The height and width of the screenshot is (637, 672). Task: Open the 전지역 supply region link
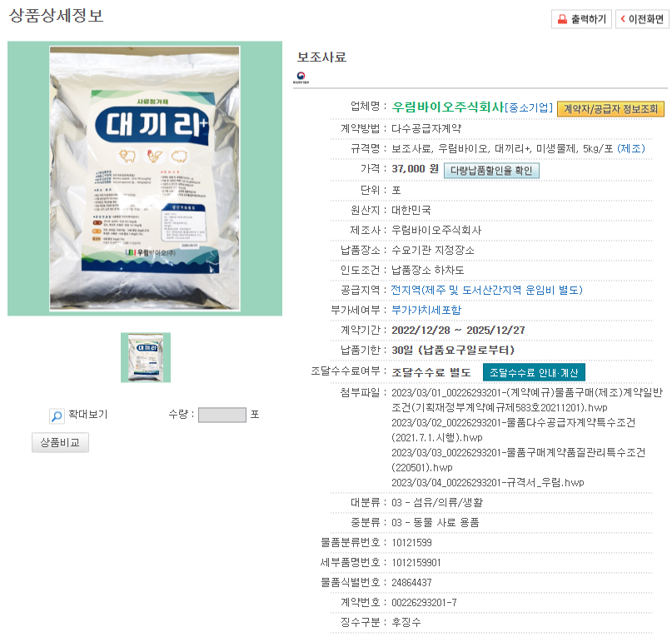[487, 291]
